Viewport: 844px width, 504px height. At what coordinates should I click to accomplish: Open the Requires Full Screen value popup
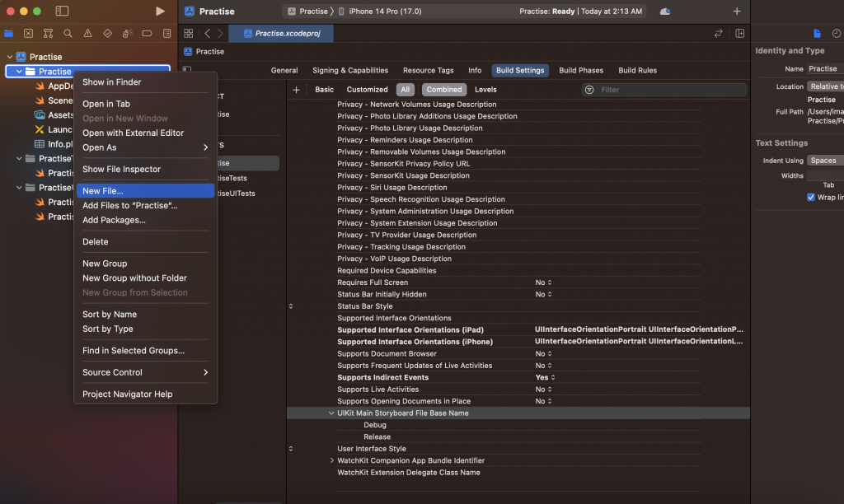tap(543, 282)
